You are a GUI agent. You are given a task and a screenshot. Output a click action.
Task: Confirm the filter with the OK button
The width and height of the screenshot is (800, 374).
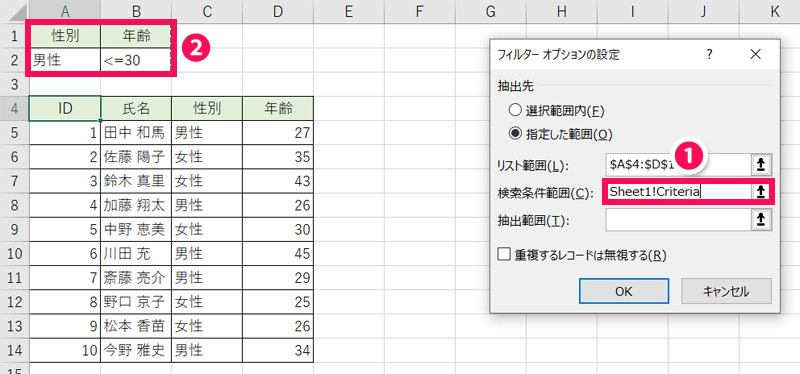[x=623, y=291]
